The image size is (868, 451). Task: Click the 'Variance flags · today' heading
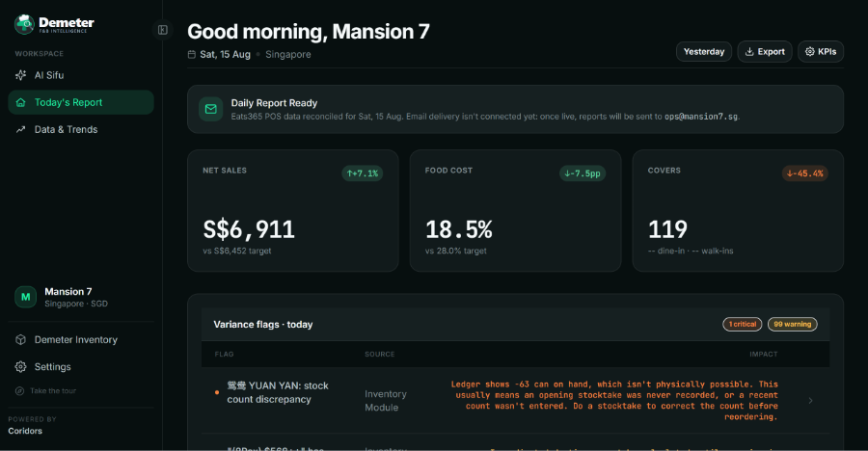pyautogui.click(x=263, y=325)
